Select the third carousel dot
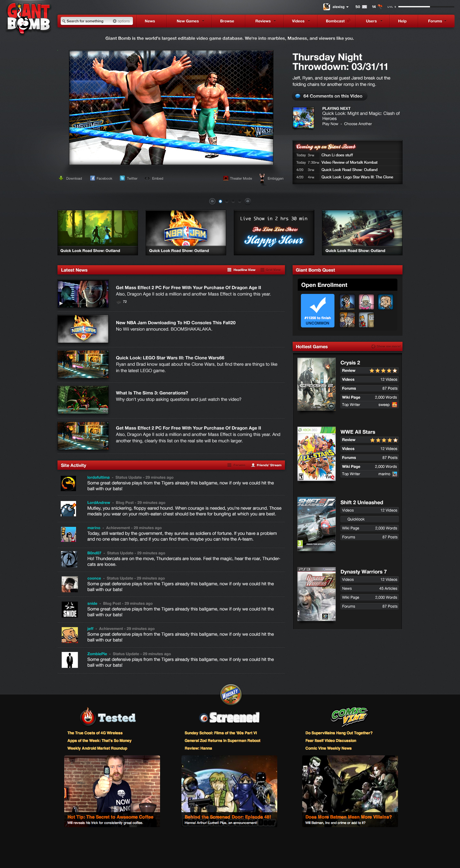This screenshot has width=460, height=868. tap(233, 201)
